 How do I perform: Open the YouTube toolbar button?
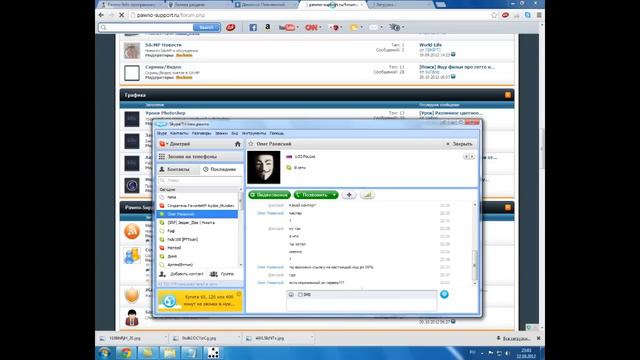click(287, 27)
